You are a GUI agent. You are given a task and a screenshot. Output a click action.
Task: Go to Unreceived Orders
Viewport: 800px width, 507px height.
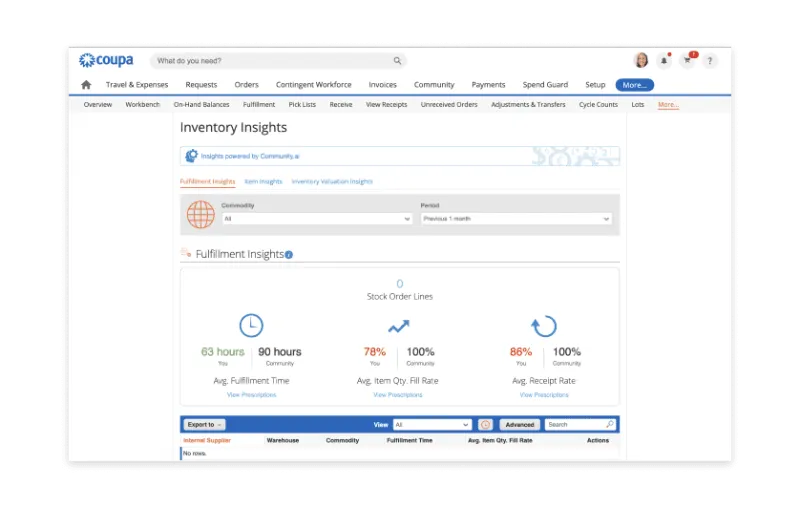click(x=449, y=105)
